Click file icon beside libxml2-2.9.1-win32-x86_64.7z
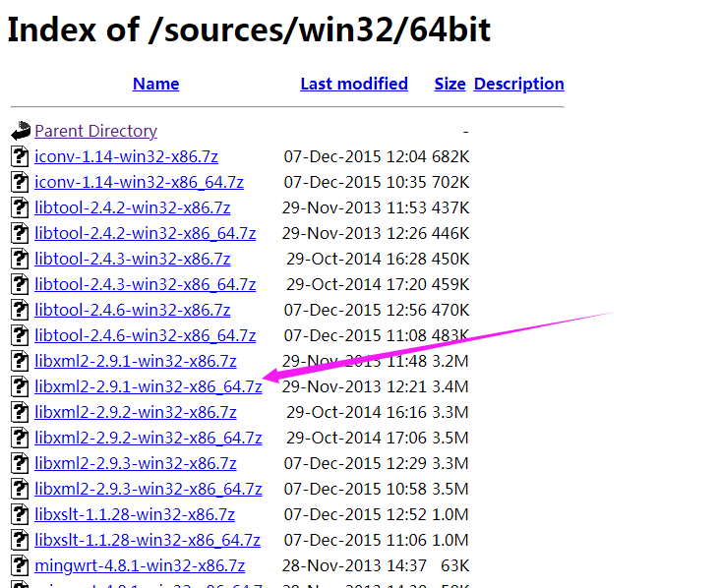Image resolution: width=719 pixels, height=588 pixels. [20, 386]
